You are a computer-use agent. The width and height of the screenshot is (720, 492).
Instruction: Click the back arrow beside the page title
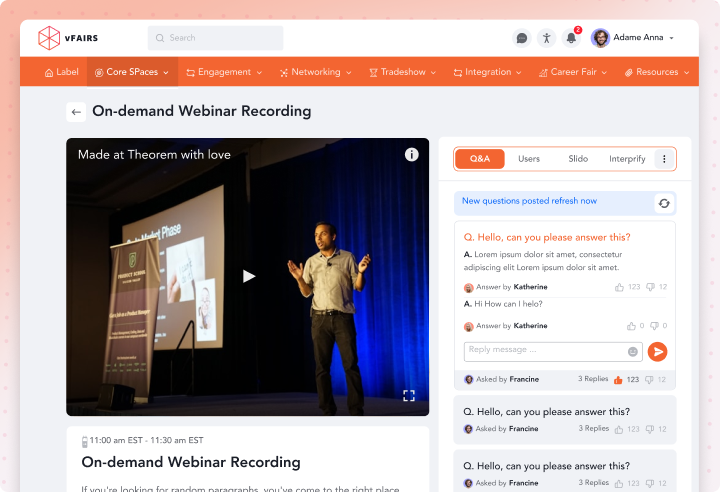76,112
